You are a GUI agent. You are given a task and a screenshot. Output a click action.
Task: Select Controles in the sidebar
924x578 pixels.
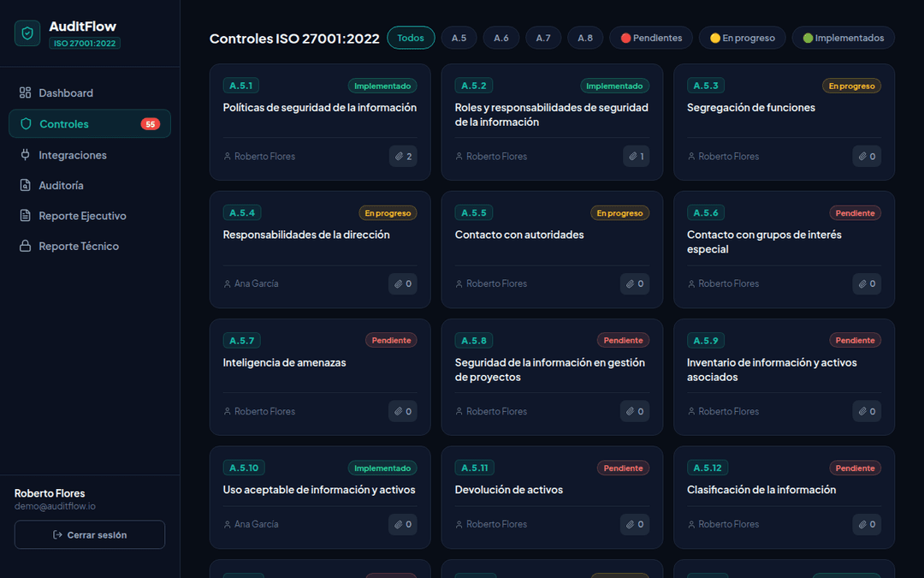pos(90,124)
